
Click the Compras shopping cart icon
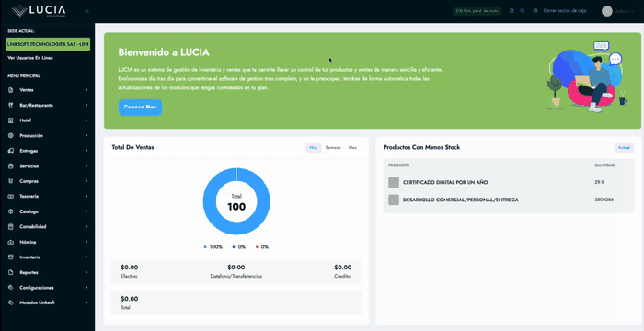pos(11,181)
